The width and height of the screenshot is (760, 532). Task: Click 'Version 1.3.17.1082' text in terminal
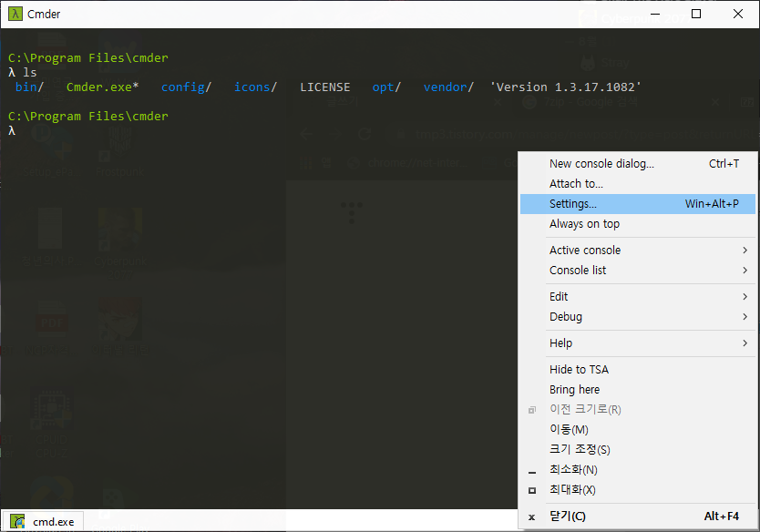[565, 87]
